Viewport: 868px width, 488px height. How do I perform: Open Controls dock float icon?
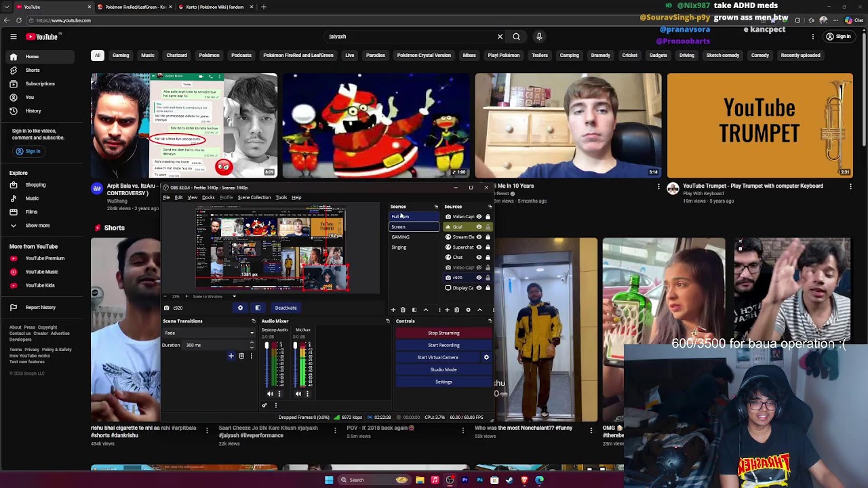(x=490, y=321)
